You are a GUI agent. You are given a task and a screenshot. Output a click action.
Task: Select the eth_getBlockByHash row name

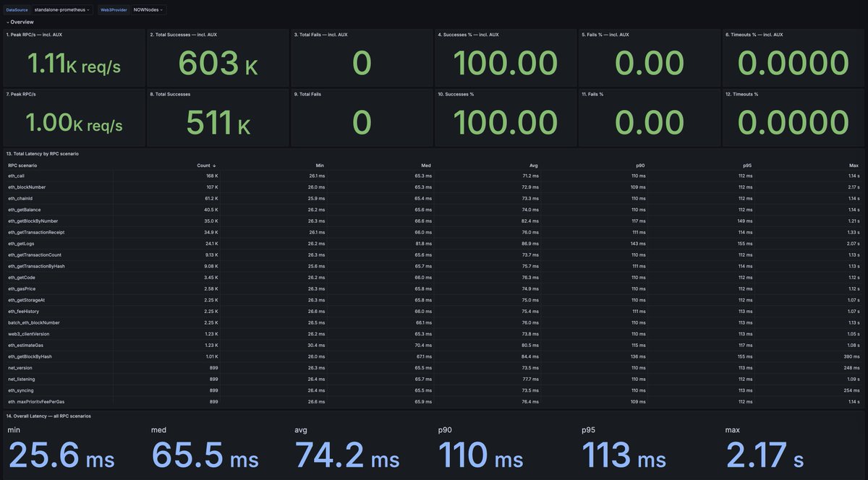(x=29, y=356)
